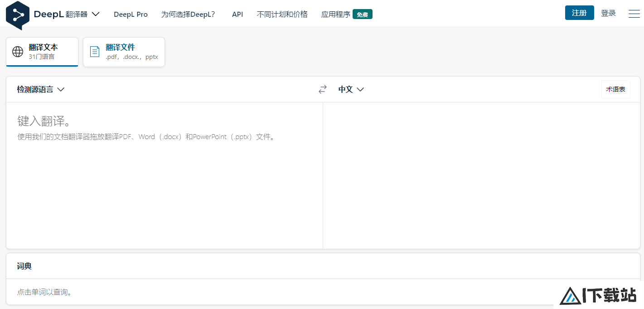644x309 pixels.
Task: Click the DeepL logo icon
Action: pos(18,15)
